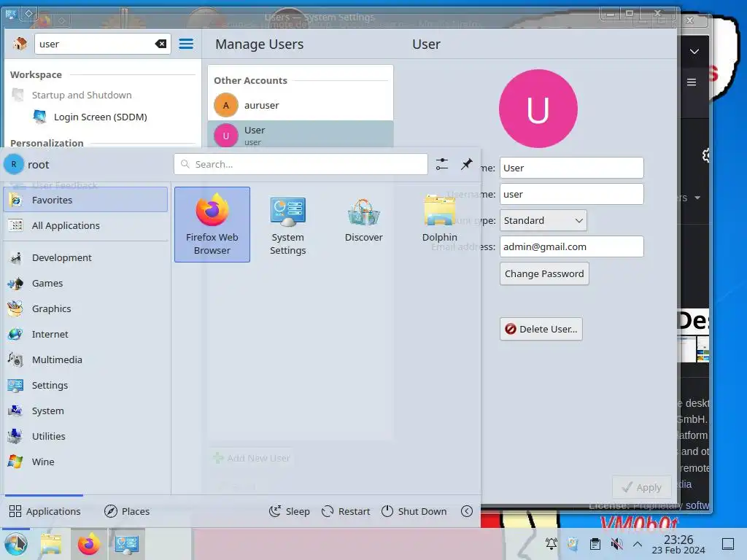Open hamburger menu in Firefox window
Viewport: 747px width, 560px height.
(x=692, y=82)
